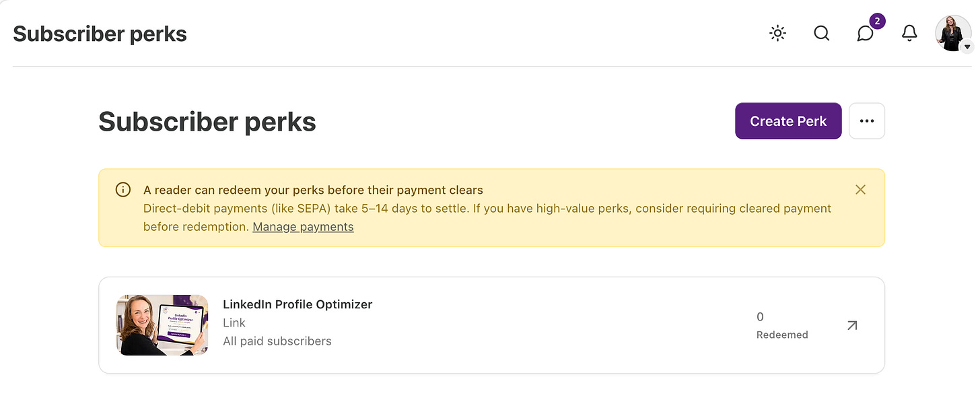The width and height of the screenshot is (980, 412).
Task: Click the info icon in the banner
Action: pos(123,190)
